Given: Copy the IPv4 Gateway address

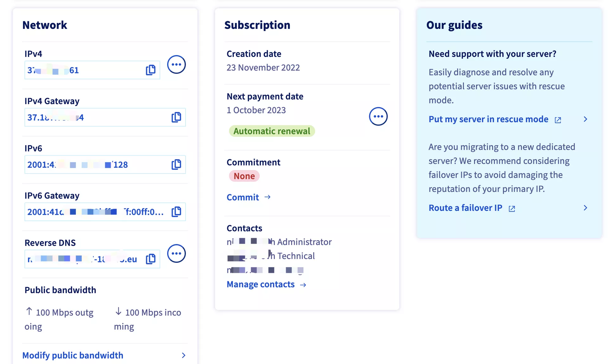Looking at the screenshot, I should click(x=176, y=117).
